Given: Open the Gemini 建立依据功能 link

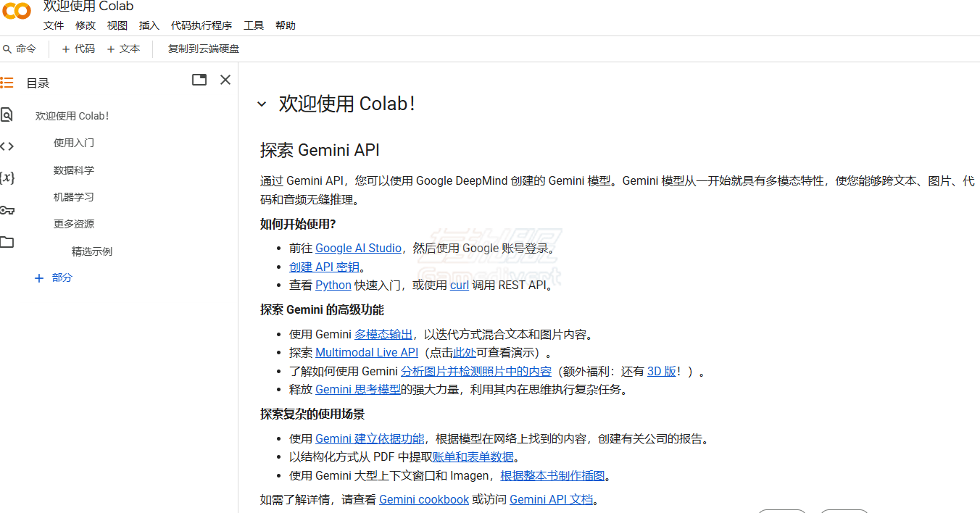Looking at the screenshot, I should coord(370,438).
